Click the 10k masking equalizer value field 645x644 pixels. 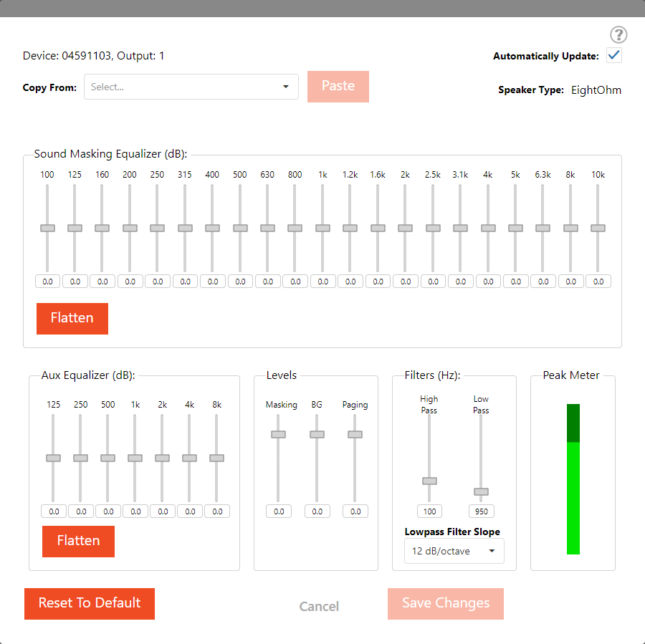pyautogui.click(x=598, y=282)
